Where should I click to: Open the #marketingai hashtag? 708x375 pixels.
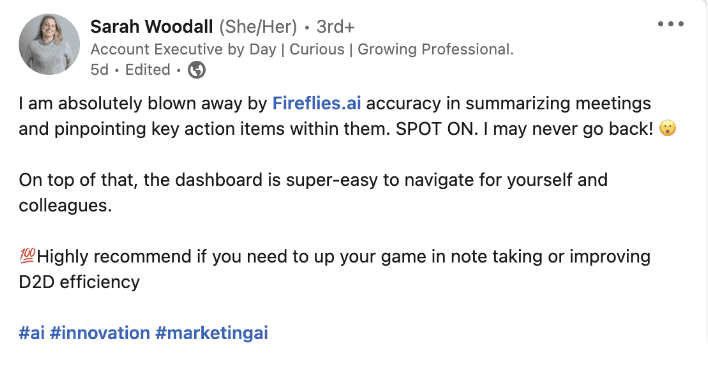[x=212, y=333]
